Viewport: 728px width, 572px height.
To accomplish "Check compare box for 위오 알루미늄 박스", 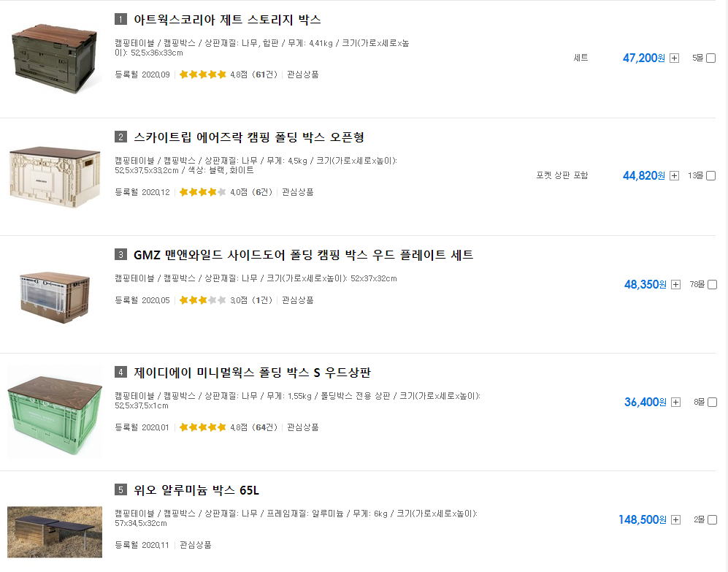I will 712,519.
